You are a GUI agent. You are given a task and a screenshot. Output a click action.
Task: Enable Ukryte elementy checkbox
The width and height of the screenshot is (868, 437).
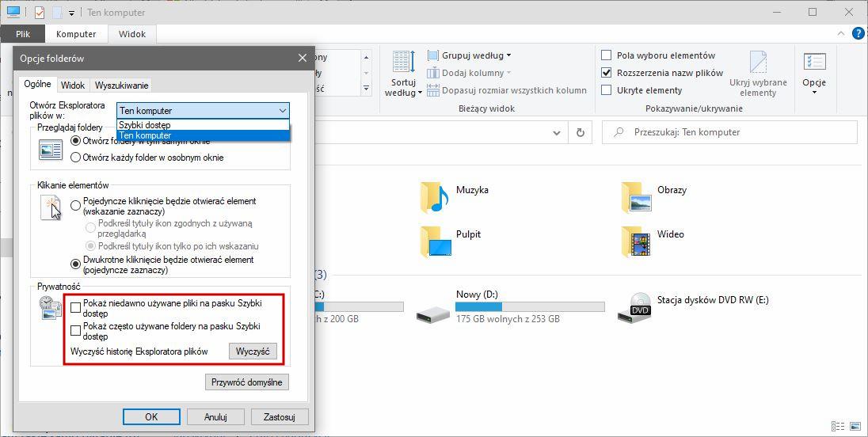coord(606,89)
